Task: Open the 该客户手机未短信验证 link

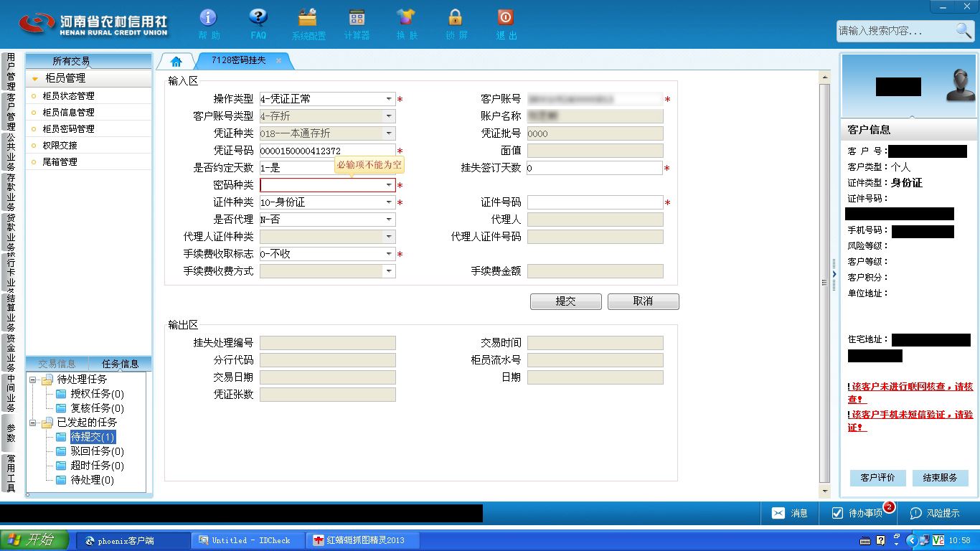Action: 910,420
